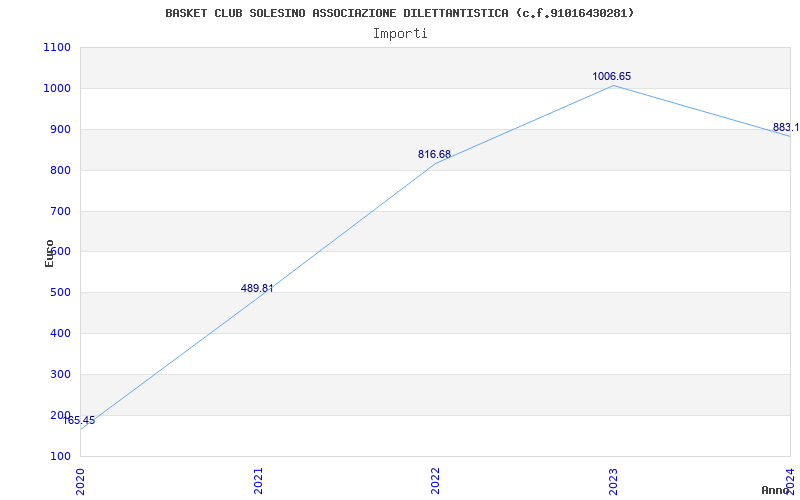This screenshot has width=800, height=500.
Task: Click the chart title BASKET CLUB SOLESINO ASSOCIAZIONE DILETTANTISTICA
Action: pyautogui.click(x=399, y=13)
